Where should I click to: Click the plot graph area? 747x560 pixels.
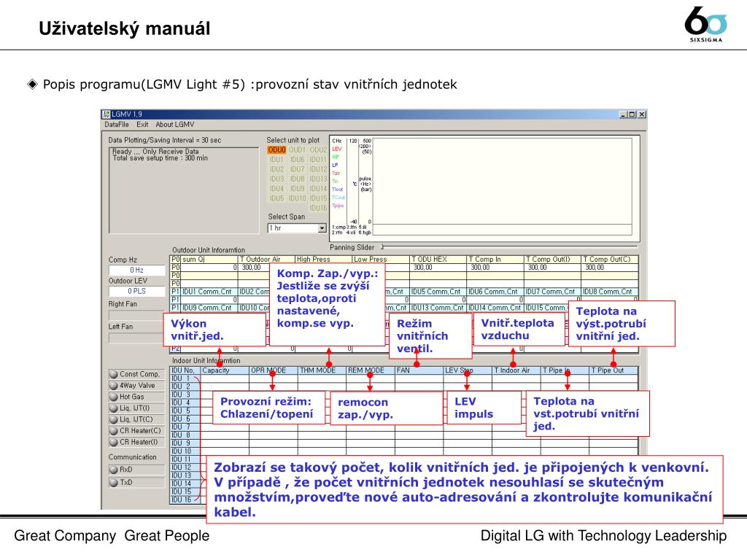coord(502,186)
